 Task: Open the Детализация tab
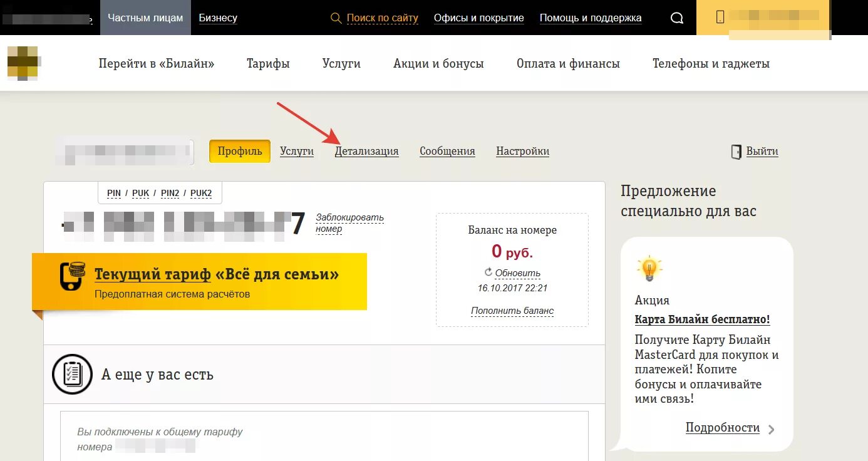367,152
